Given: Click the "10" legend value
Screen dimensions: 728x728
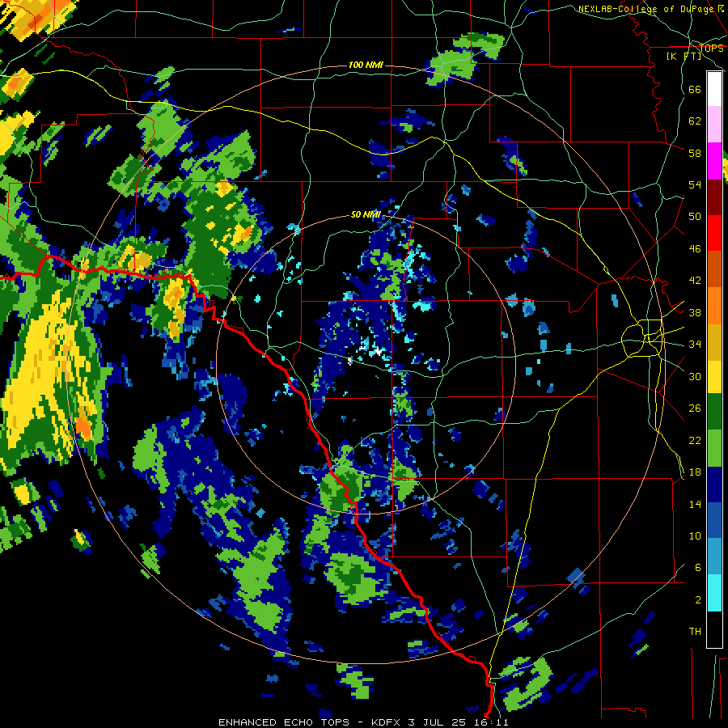Looking at the screenshot, I should (x=695, y=535).
